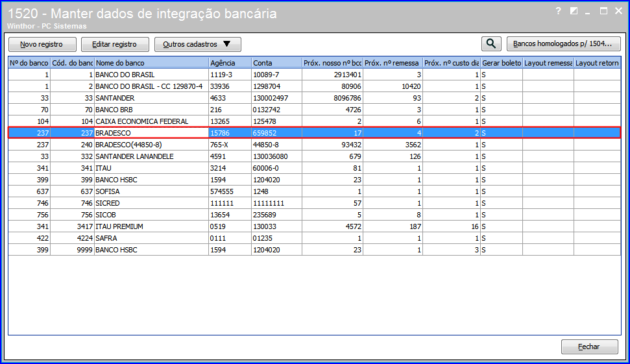Select the BANCO DO BRASIL row with agency 1119-3
This screenshot has width=630, height=364.
pyautogui.click(x=315, y=75)
